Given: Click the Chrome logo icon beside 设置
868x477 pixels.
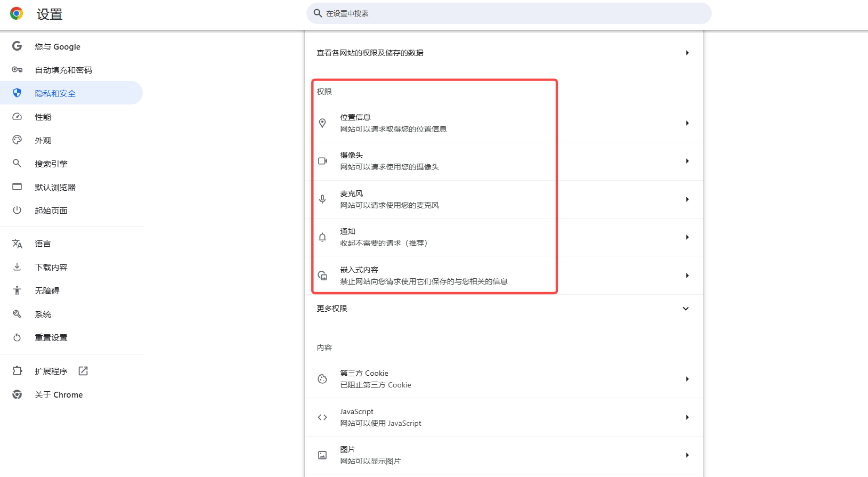Looking at the screenshot, I should pyautogui.click(x=17, y=13).
